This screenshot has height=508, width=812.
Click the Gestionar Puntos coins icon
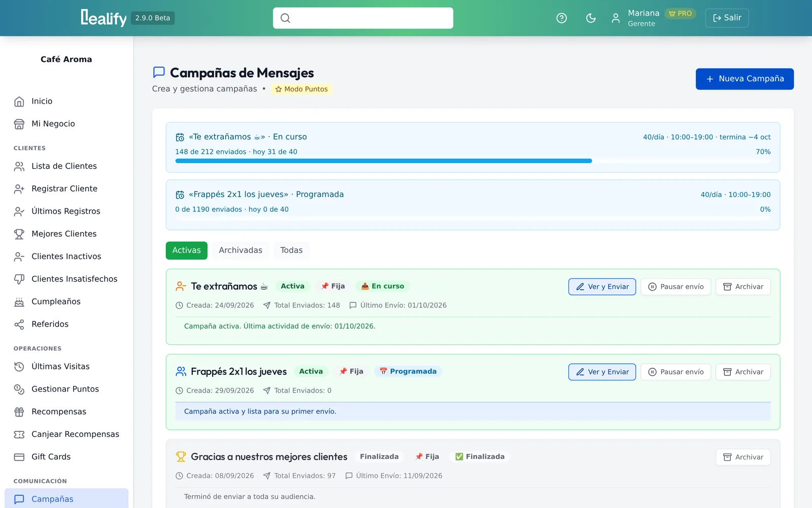point(19,389)
